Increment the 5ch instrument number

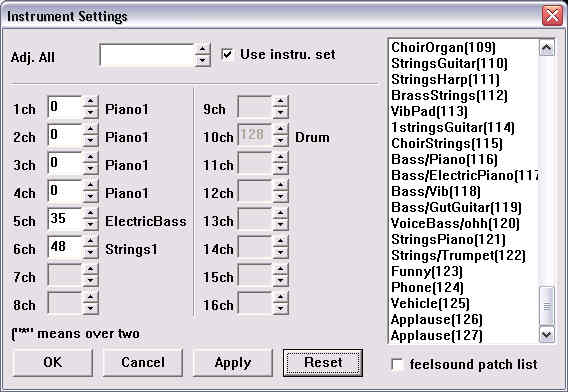90,213
